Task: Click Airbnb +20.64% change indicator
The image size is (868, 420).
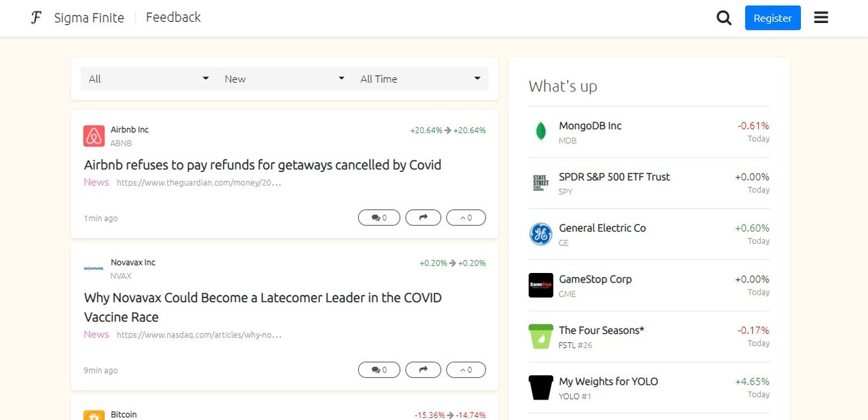Action: click(x=448, y=130)
